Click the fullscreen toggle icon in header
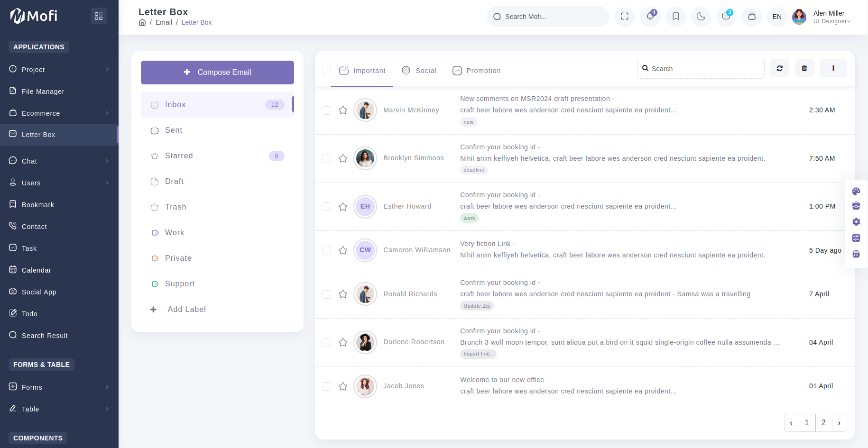The height and width of the screenshot is (448, 868). (625, 17)
